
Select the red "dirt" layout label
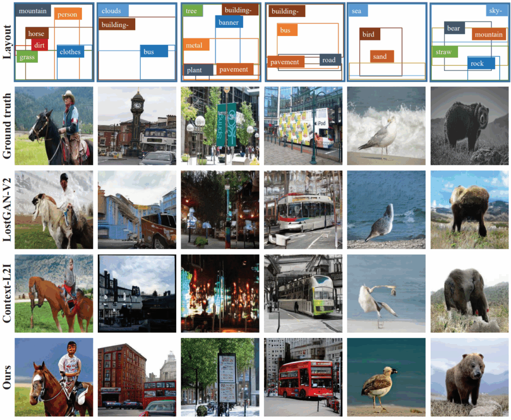[39, 45]
